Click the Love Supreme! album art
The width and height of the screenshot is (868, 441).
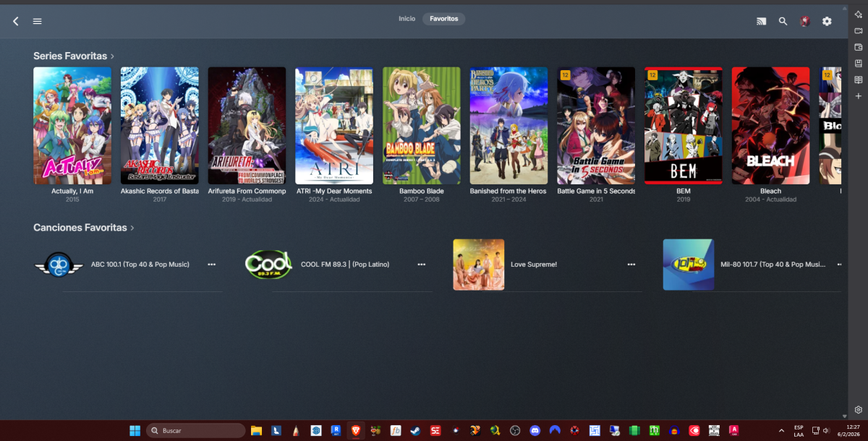coord(479,265)
